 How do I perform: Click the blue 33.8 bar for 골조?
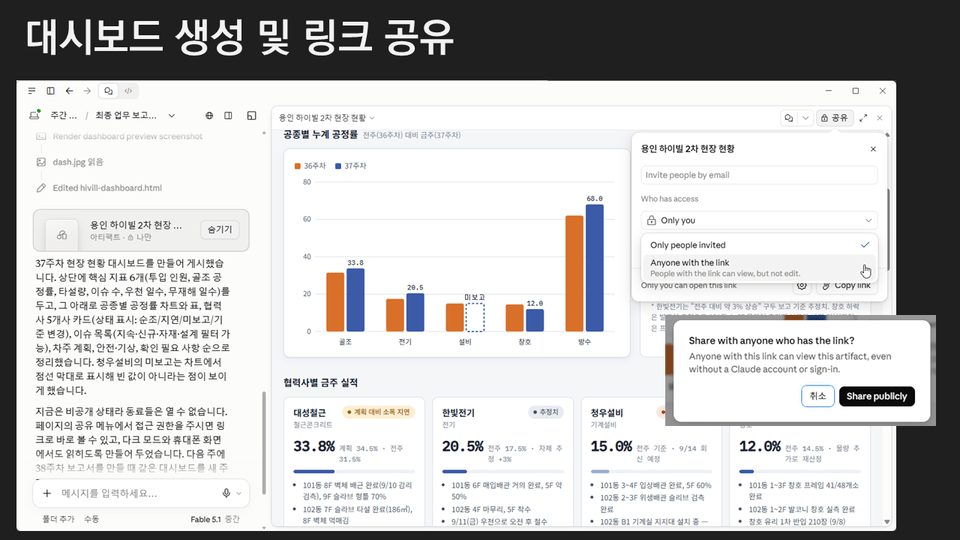(355, 300)
